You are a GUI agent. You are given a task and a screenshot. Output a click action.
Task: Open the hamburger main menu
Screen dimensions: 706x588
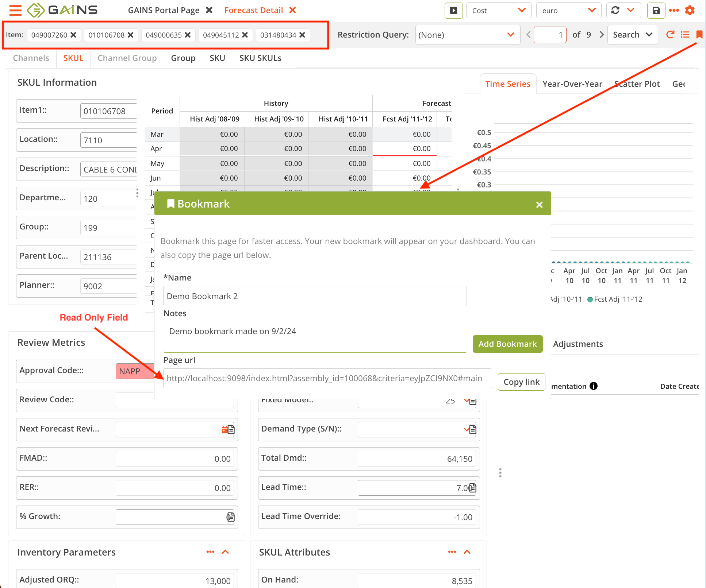[15, 10]
